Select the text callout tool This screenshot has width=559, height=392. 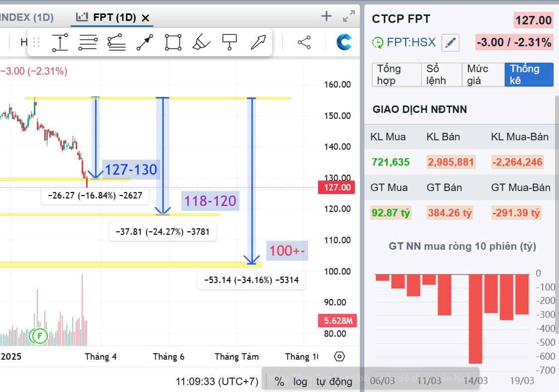229,42
